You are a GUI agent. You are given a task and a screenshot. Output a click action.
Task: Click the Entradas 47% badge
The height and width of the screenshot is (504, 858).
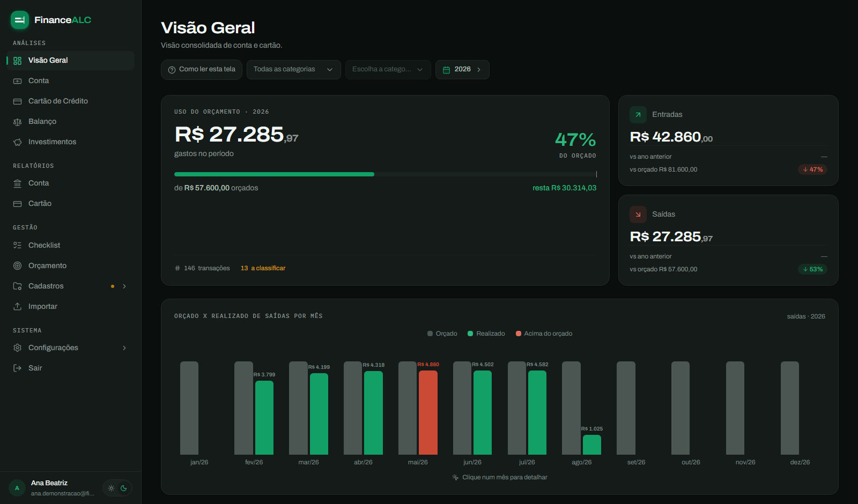click(x=813, y=169)
